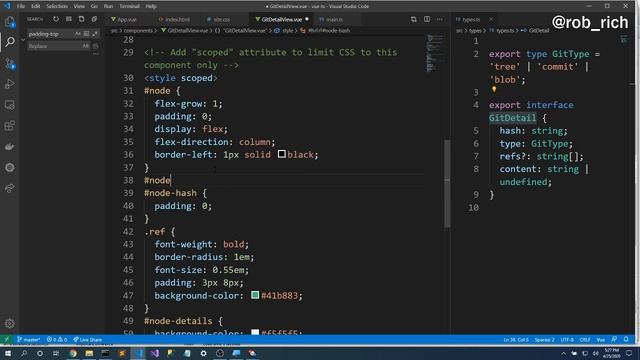
Task: Collapse all search results
Action: (94, 19)
